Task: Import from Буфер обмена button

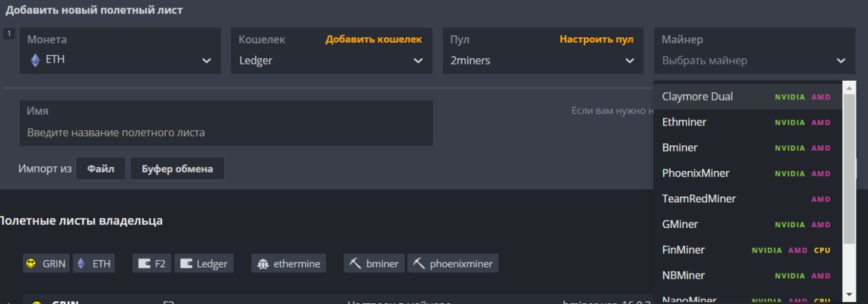Action: click(177, 169)
